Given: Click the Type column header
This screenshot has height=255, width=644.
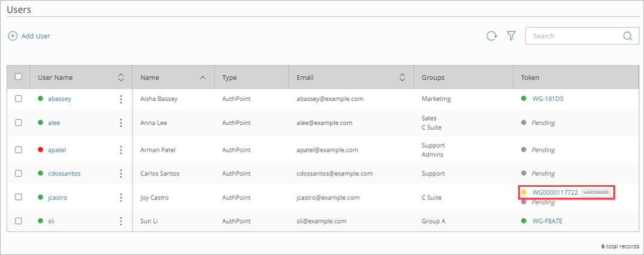Looking at the screenshot, I should [x=230, y=78].
